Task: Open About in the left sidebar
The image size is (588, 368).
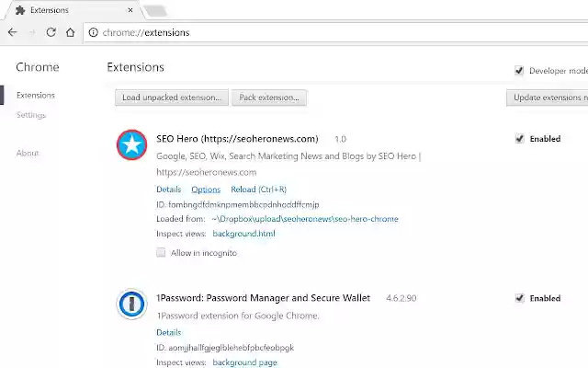Action: point(28,154)
